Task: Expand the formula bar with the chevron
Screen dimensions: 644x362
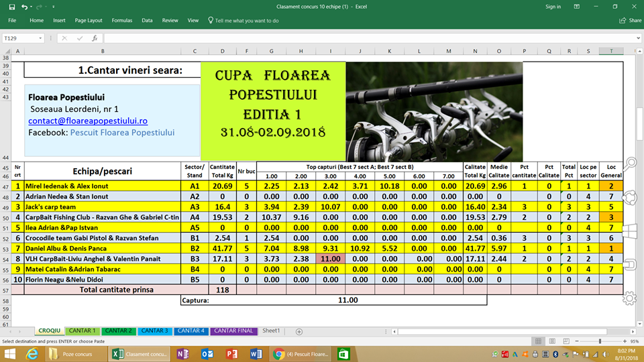Action: click(x=638, y=38)
